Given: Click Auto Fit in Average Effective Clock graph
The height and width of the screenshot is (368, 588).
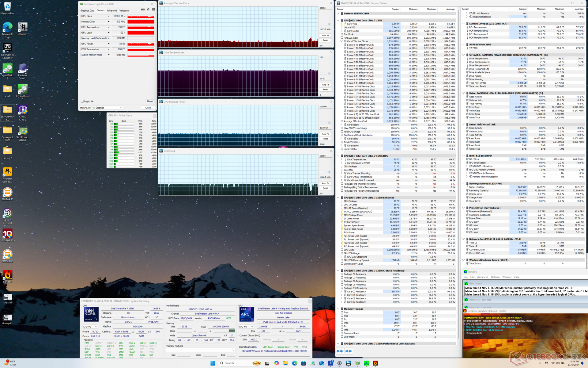Looking at the screenshot, I should tap(325, 36).
